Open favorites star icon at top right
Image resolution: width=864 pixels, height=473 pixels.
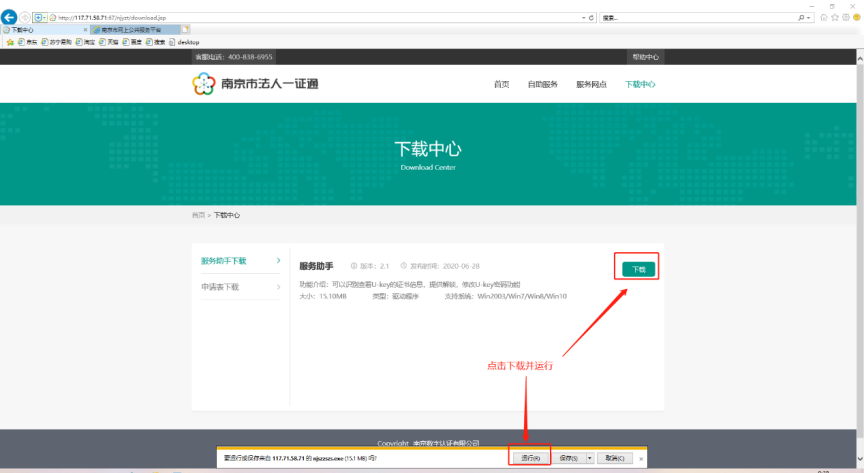[x=835, y=17]
